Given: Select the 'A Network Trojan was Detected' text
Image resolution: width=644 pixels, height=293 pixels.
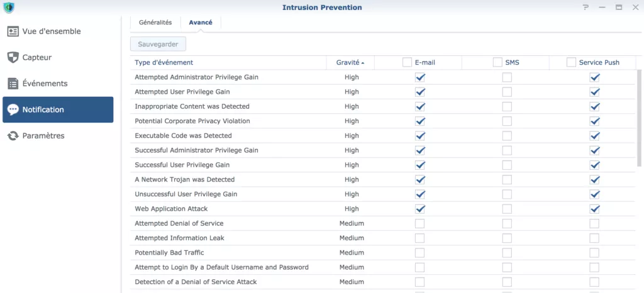Looking at the screenshot, I should tap(185, 180).
